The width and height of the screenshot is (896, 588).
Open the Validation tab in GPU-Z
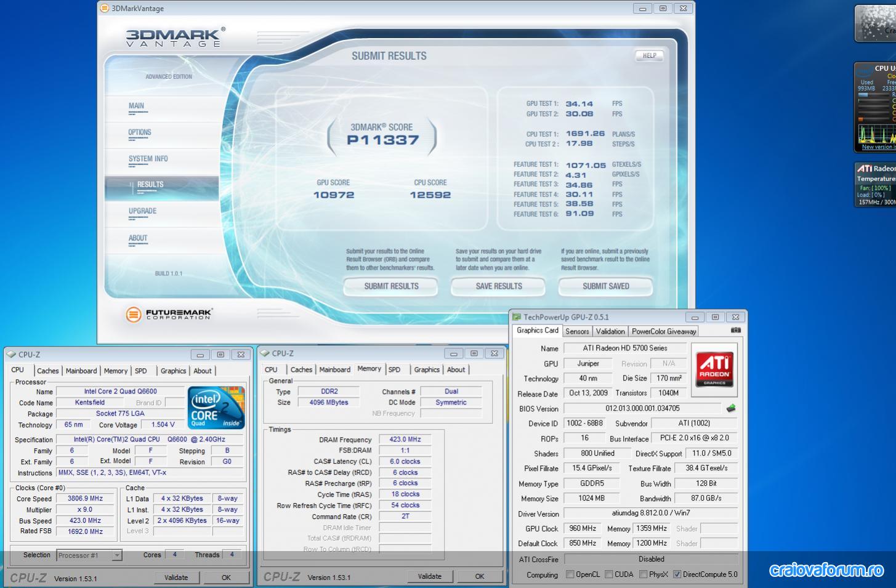610,331
